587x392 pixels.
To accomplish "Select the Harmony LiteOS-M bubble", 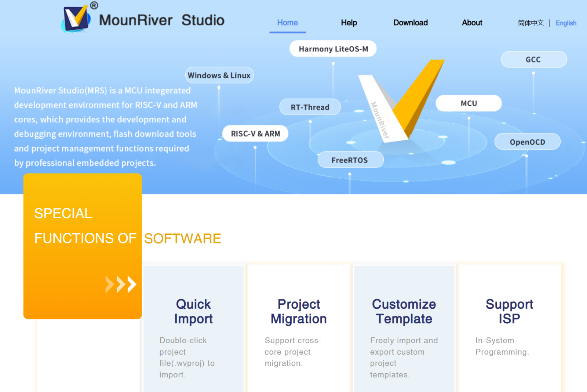I will pyautogui.click(x=333, y=48).
